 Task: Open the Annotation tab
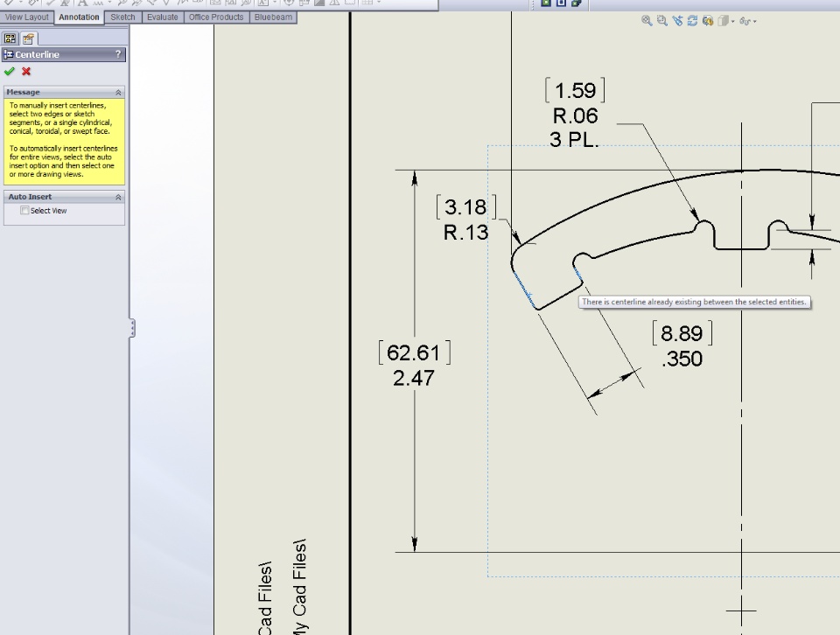tap(79, 17)
